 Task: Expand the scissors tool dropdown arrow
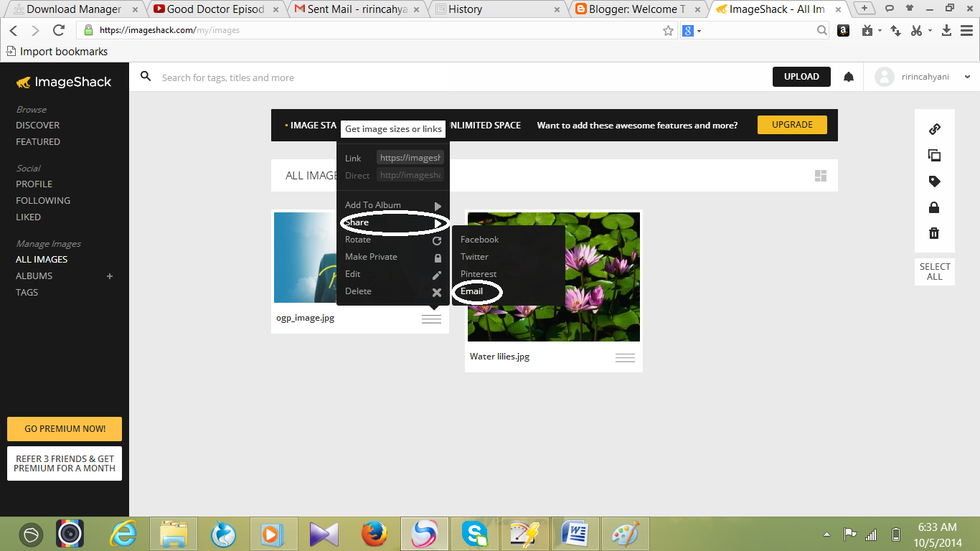click(x=930, y=31)
